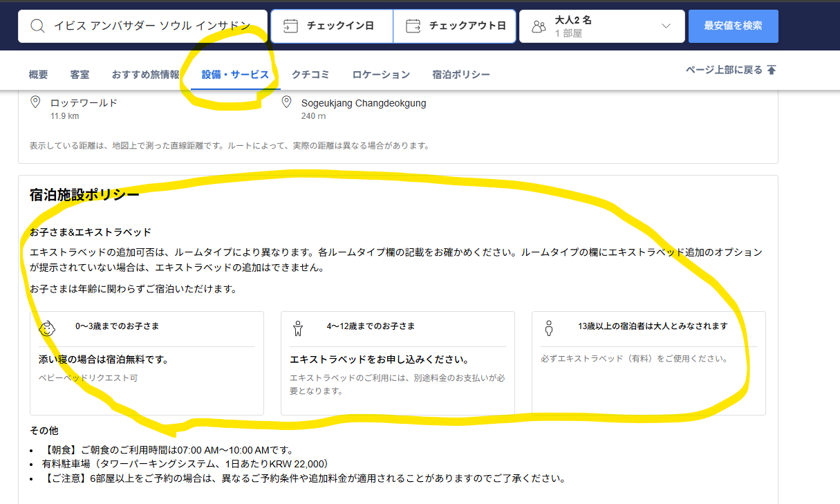This screenshot has height=504, width=840.
Task: Open the 客室 tab
Action: (80, 75)
